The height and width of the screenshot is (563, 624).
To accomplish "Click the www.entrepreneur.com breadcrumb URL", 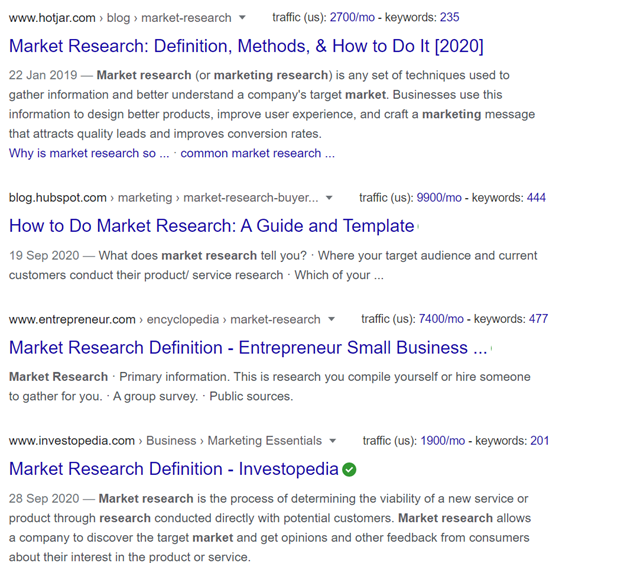I will [x=72, y=319].
